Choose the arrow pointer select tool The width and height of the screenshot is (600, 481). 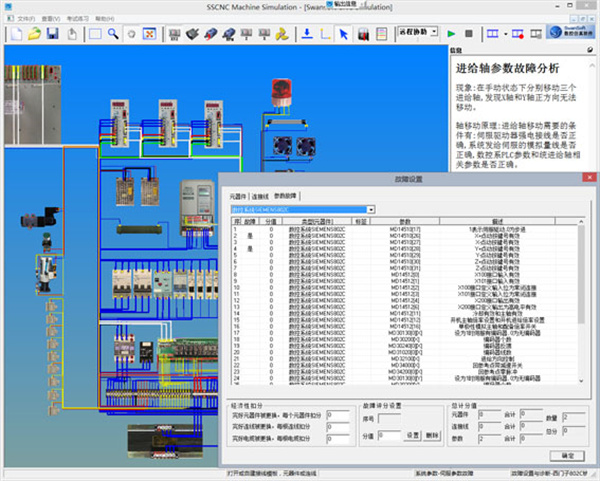(343, 34)
